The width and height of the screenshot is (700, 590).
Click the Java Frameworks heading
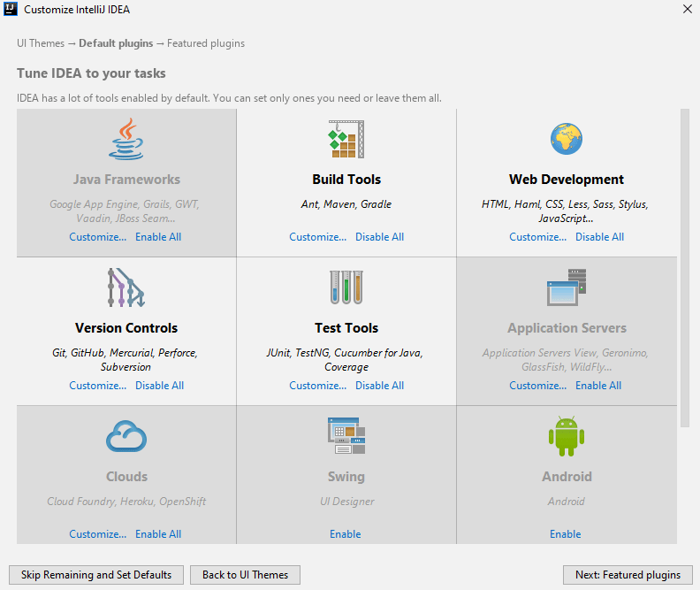[126, 180]
